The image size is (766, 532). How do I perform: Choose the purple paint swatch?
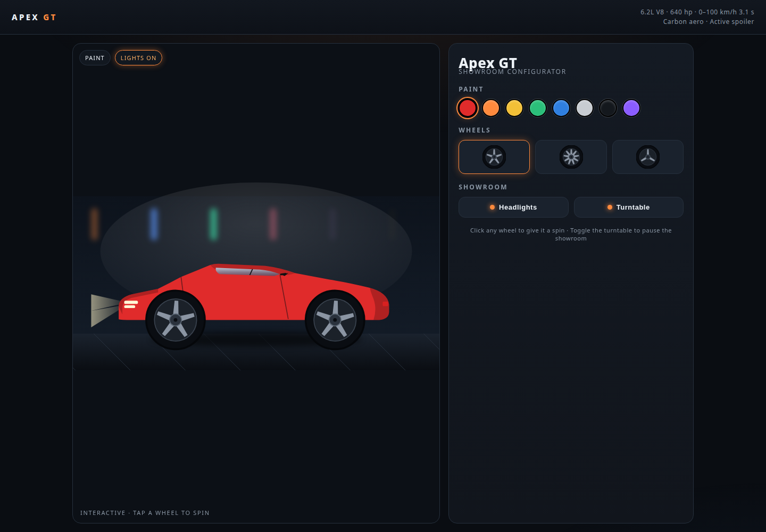point(631,108)
